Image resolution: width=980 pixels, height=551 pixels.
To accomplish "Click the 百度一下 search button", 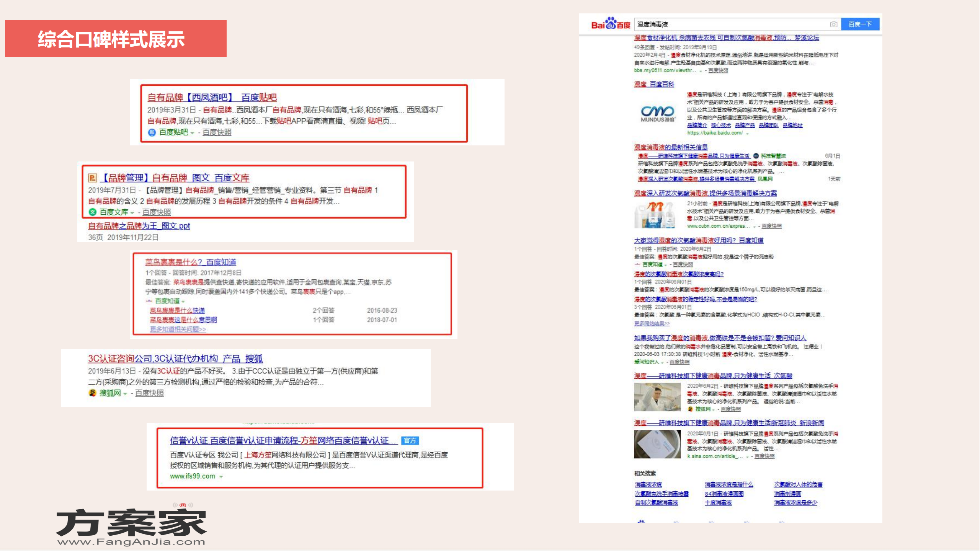I will click(860, 24).
